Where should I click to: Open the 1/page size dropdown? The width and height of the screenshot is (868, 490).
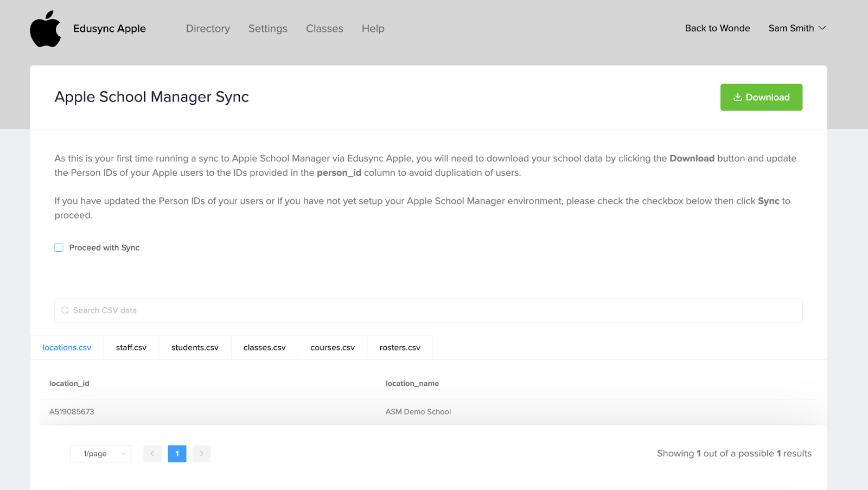(x=100, y=454)
